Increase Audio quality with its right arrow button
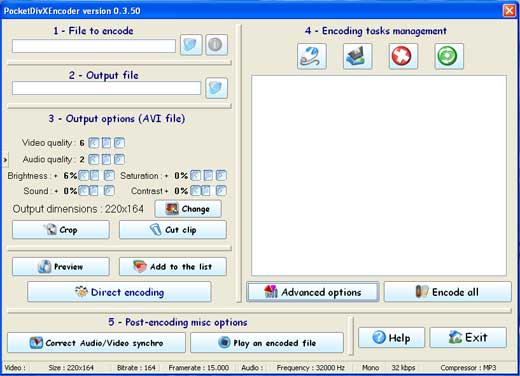 119,159
